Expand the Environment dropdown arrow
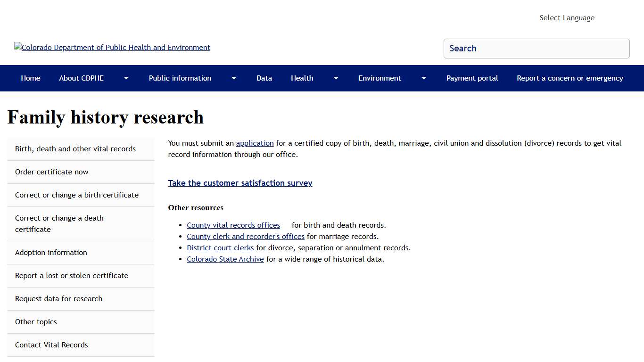 (x=423, y=78)
